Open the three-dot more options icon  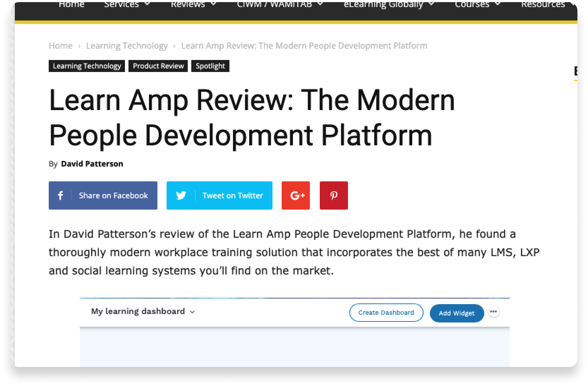(x=493, y=312)
